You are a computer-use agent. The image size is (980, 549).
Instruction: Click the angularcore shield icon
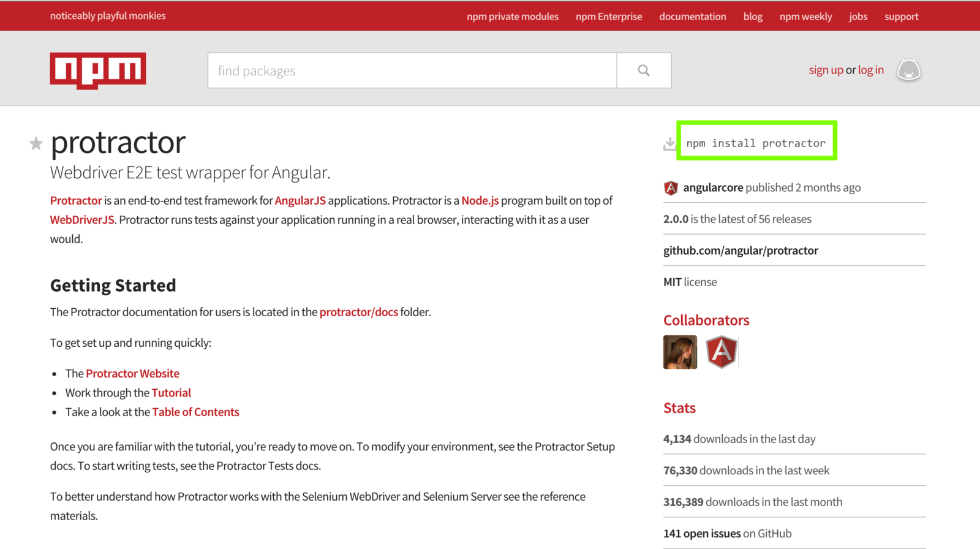(671, 187)
